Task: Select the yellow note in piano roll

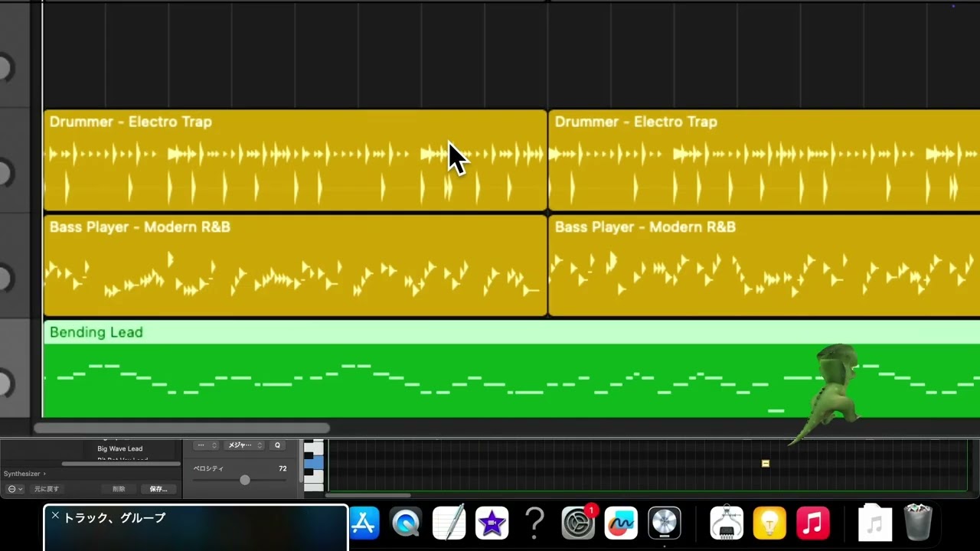Action: 765,463
